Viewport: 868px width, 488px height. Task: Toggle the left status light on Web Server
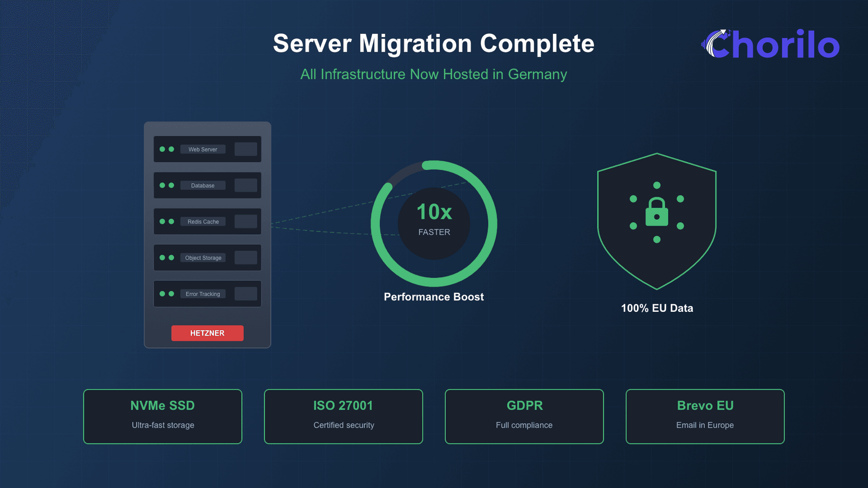162,149
